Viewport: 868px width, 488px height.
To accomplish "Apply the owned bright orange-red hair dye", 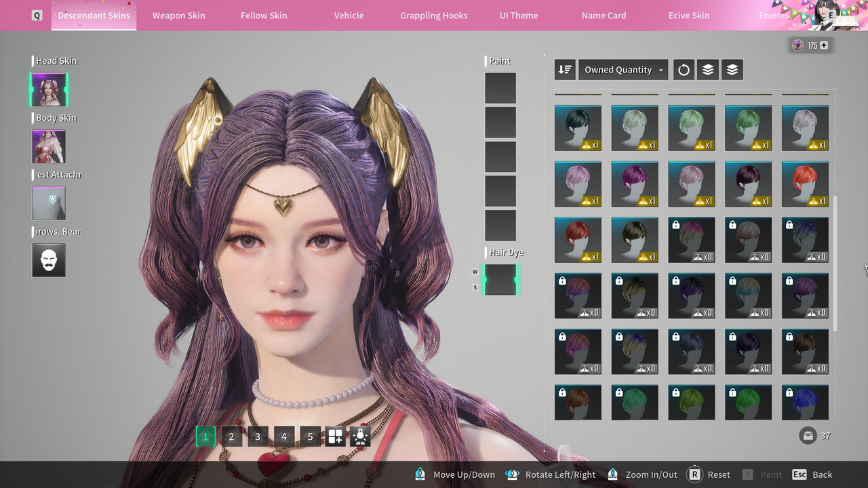I will coord(806,184).
